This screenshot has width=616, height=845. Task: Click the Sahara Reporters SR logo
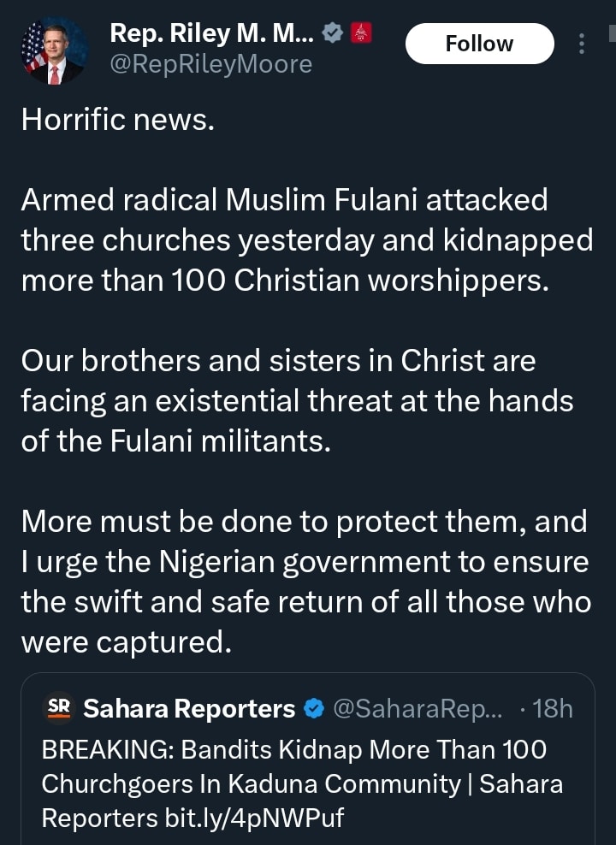59,708
